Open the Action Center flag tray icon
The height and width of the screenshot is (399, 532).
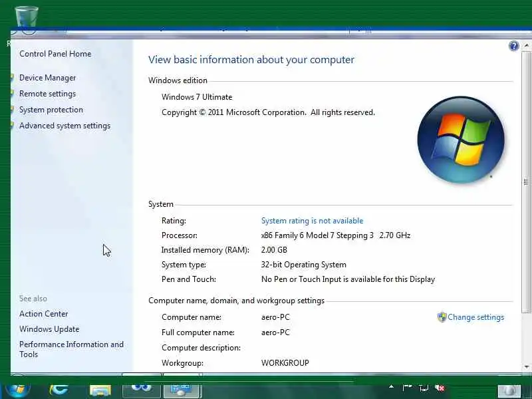pos(407,388)
